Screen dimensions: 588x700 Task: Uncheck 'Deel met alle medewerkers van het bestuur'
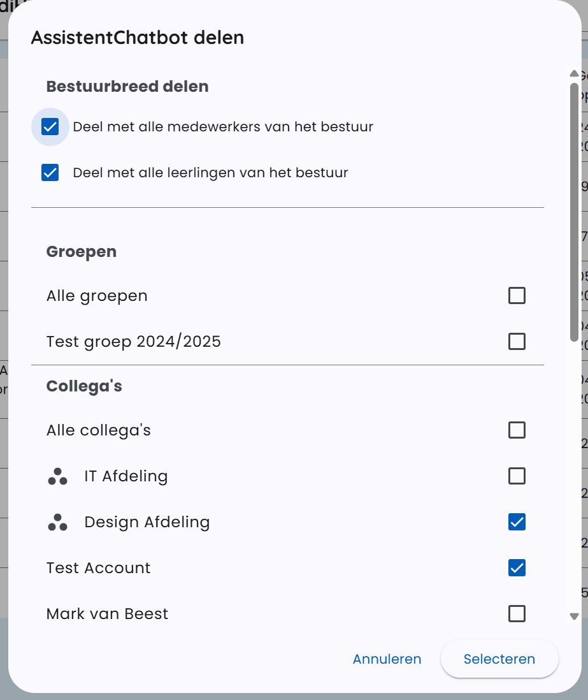click(x=50, y=126)
